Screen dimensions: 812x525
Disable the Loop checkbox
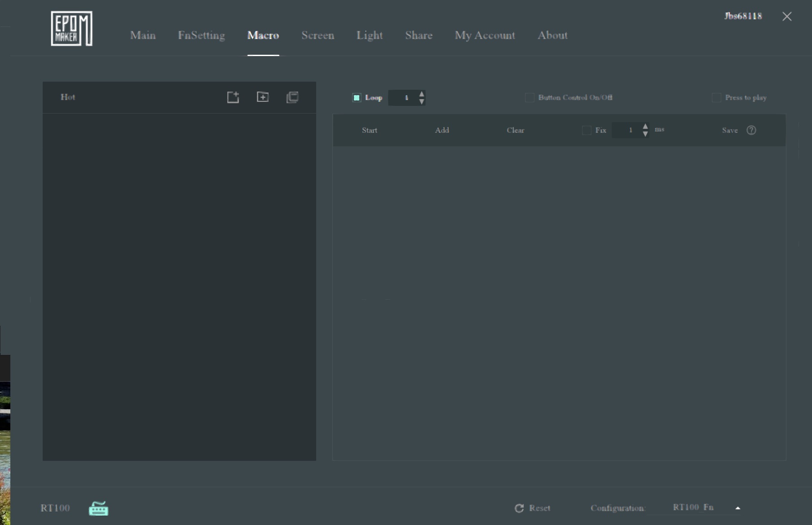click(357, 98)
